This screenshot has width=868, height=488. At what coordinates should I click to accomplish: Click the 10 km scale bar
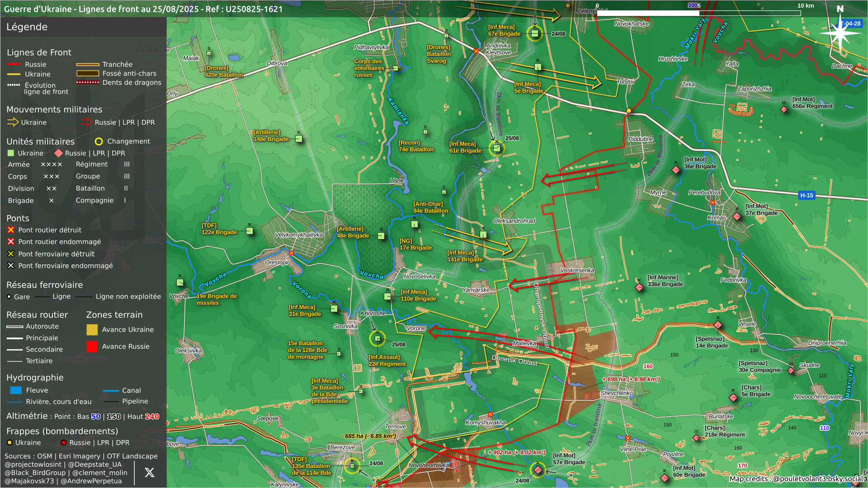click(698, 13)
